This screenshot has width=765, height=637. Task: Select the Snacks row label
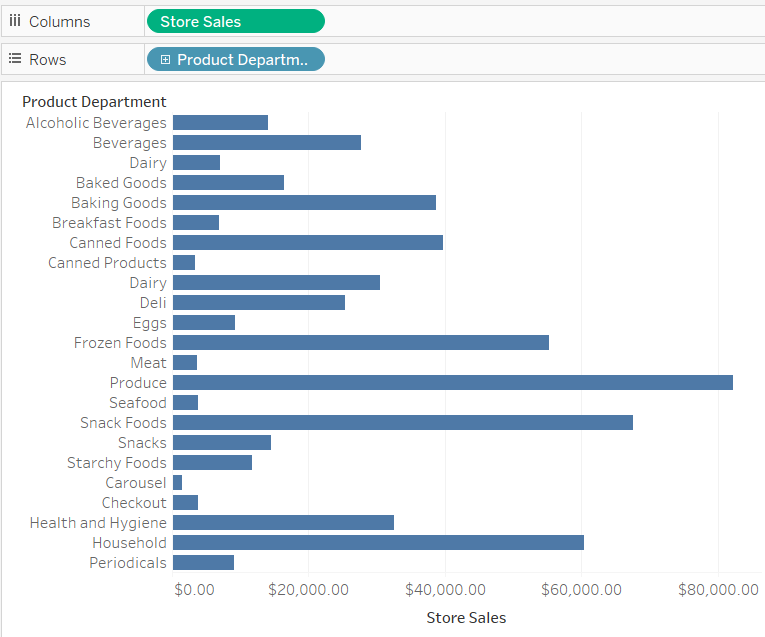142,443
